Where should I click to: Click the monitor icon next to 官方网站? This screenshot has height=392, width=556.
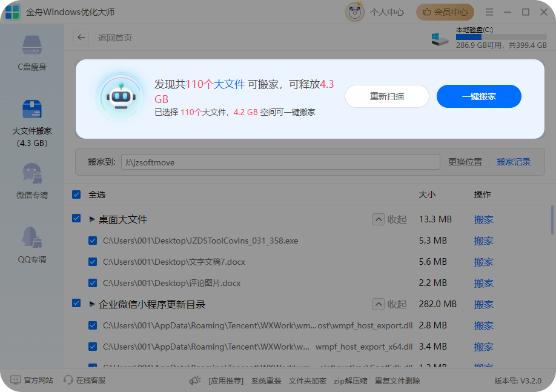pyautogui.click(x=16, y=380)
